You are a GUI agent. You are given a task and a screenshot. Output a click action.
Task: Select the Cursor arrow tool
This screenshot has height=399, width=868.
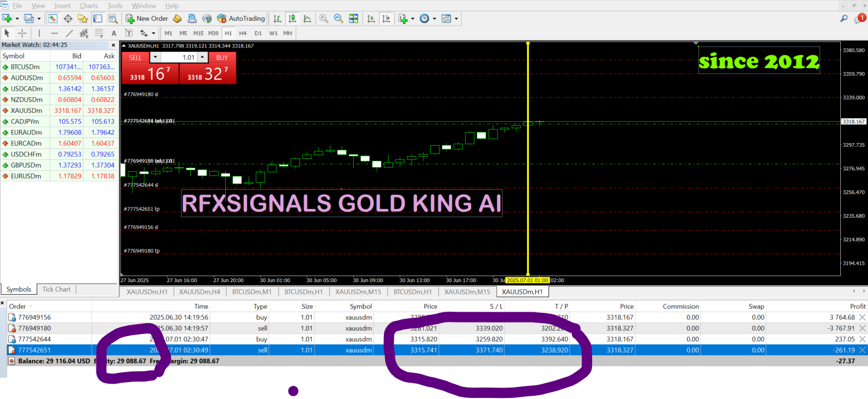pos(7,33)
